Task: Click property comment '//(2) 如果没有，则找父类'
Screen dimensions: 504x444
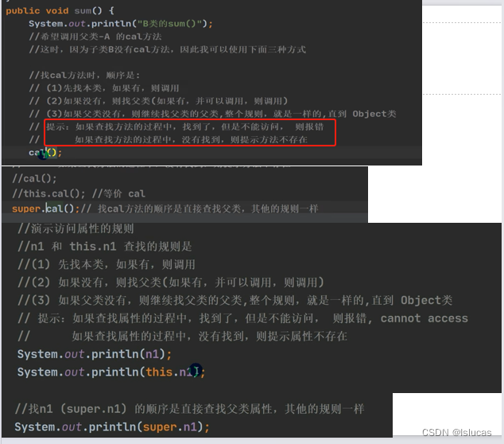Action: [x=171, y=282]
